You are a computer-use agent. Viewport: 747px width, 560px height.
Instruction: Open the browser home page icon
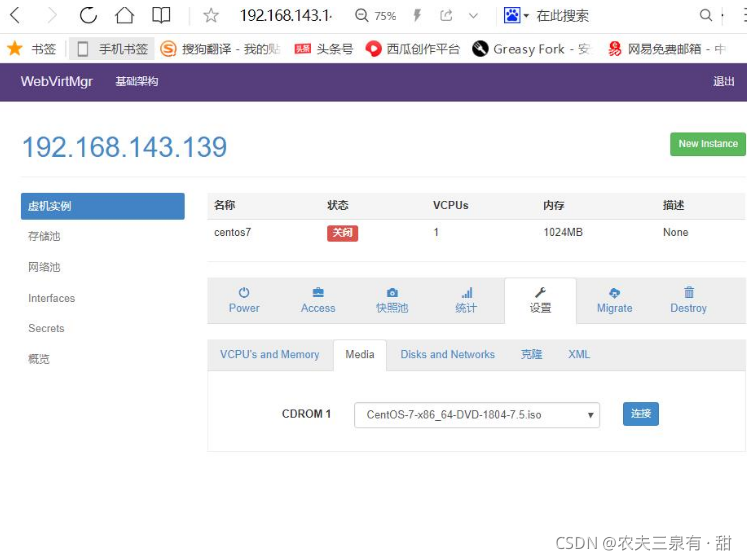[125, 15]
